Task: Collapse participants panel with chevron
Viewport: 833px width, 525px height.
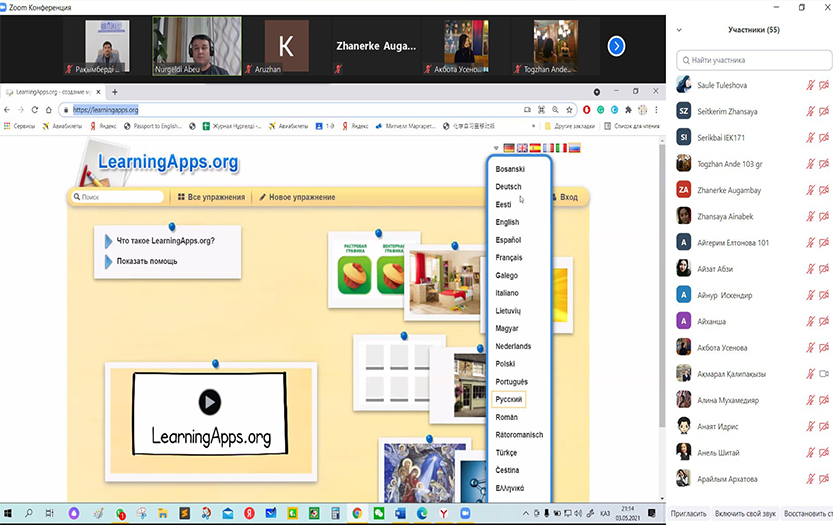Action: point(678,29)
